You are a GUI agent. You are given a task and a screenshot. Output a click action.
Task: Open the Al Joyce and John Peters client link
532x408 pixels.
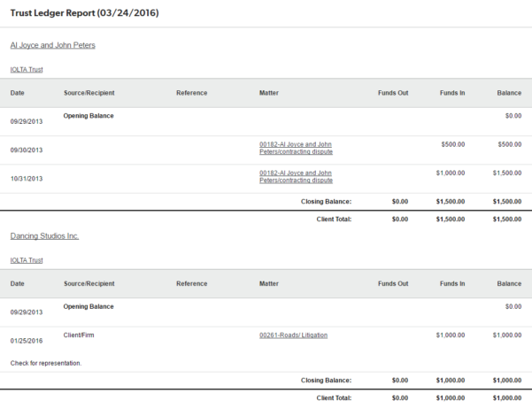[52, 45]
